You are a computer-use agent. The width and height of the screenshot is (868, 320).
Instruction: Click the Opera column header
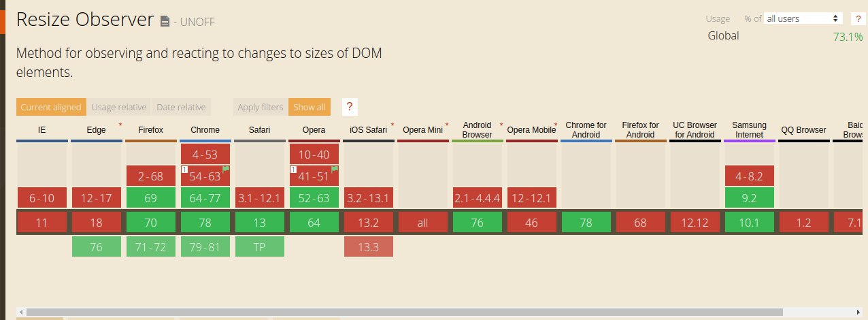pos(314,130)
